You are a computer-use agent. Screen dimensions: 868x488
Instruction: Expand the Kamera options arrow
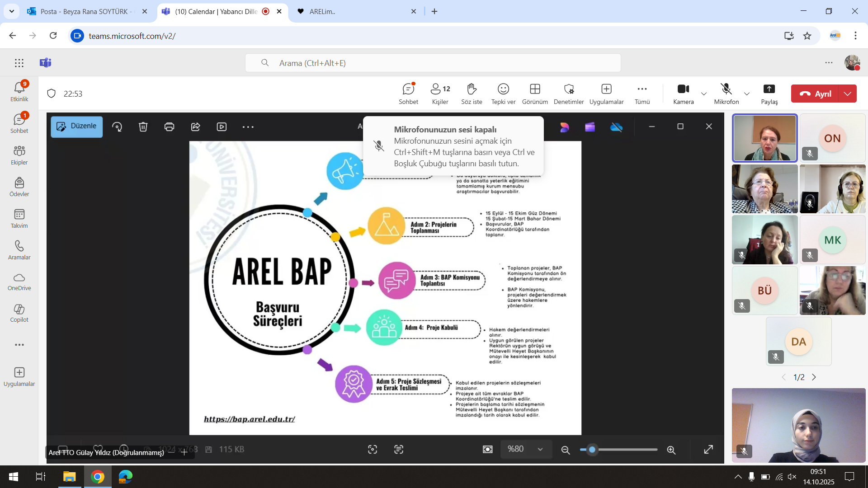(704, 94)
